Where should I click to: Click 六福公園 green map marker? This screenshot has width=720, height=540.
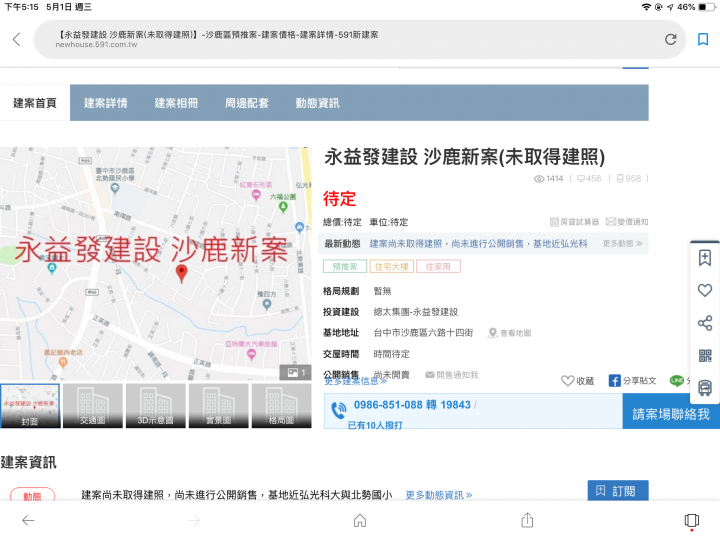[x=283, y=207]
